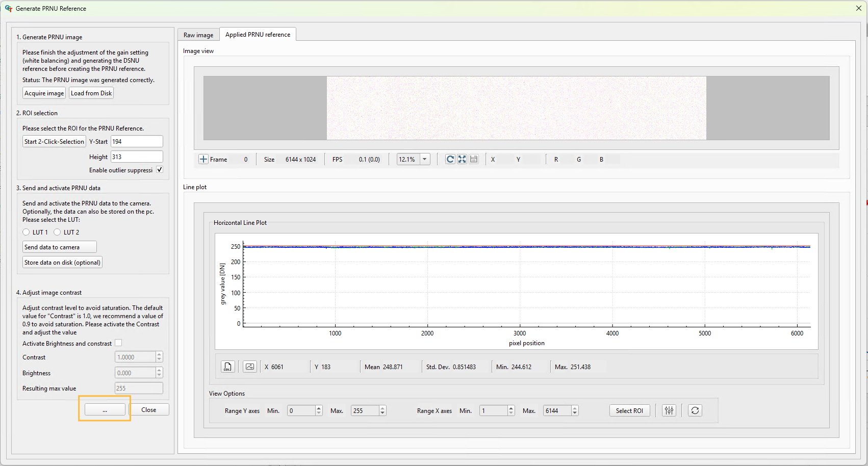Click the crosshair plus icon beside Frame
Screen dimensions: 868x466
203,159
